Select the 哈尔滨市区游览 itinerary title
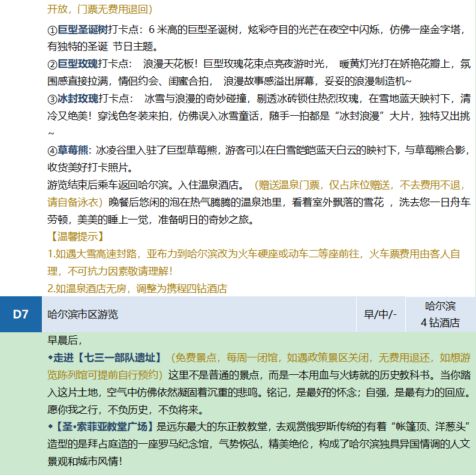Viewport: 476px width, 475px height. coord(83,314)
